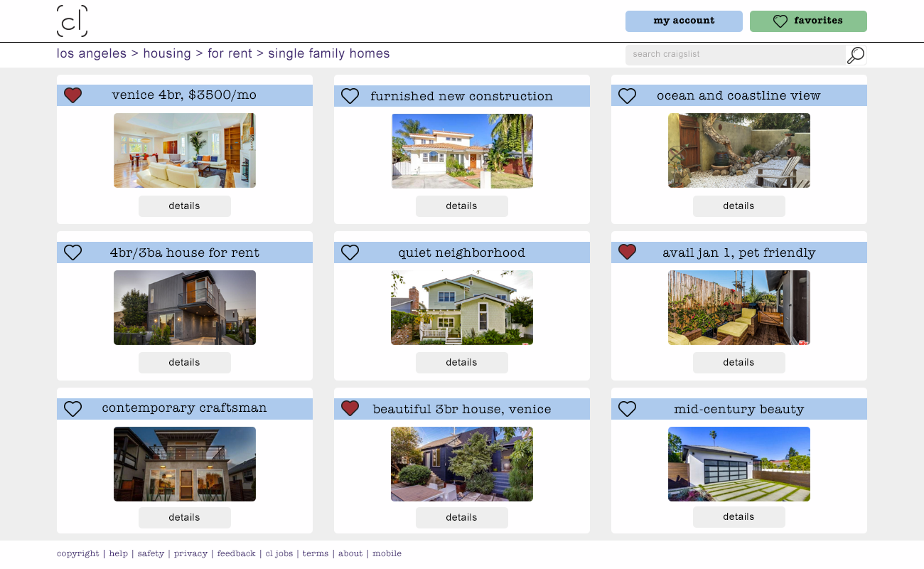The width and height of the screenshot is (924, 569).
Task: Go to single family homes breadcrumb
Action: click(x=329, y=54)
